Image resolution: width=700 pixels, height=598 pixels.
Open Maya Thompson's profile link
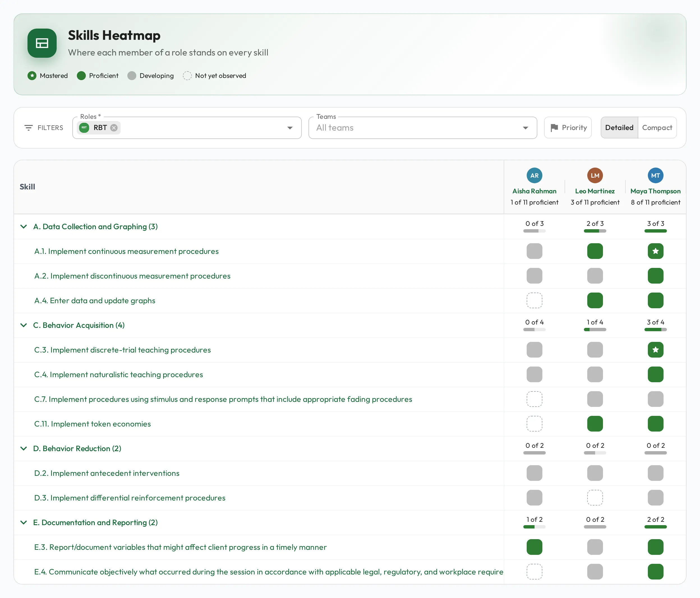click(x=655, y=191)
